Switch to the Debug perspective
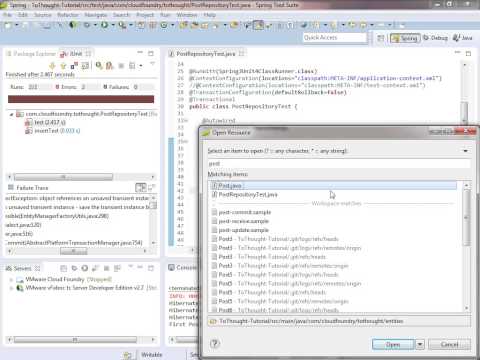Image resolution: width=480 pixels, height=360 pixels. (436, 38)
